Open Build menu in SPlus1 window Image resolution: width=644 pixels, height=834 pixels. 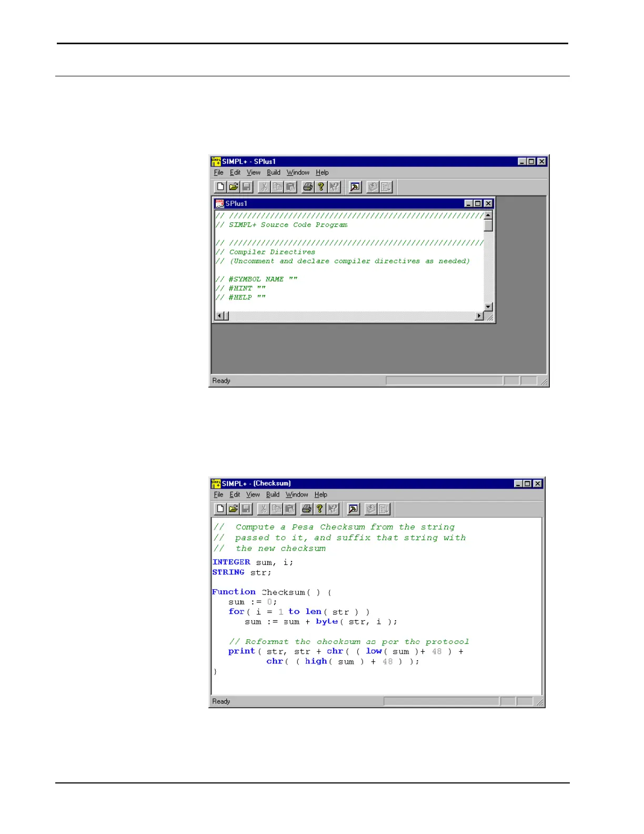click(x=274, y=173)
